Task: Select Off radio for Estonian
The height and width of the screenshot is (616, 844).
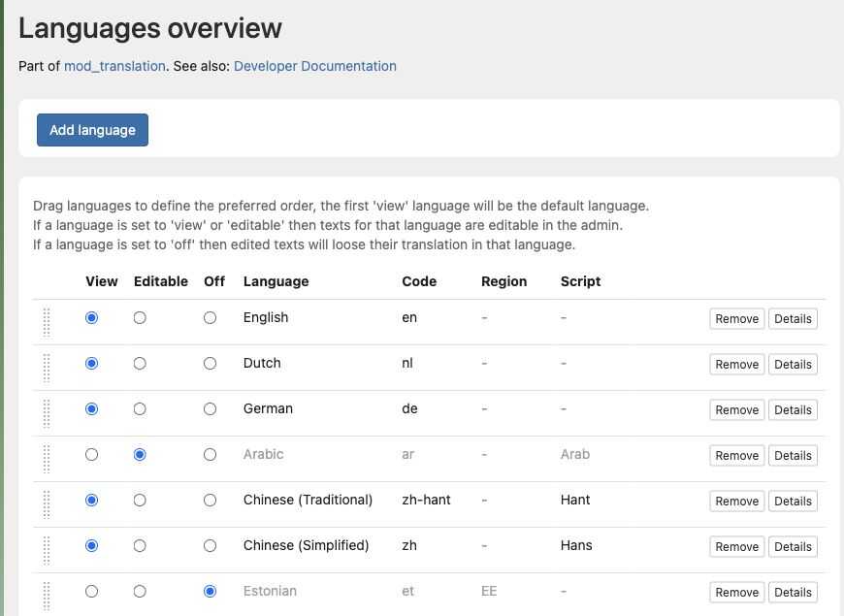Action: pos(210,591)
